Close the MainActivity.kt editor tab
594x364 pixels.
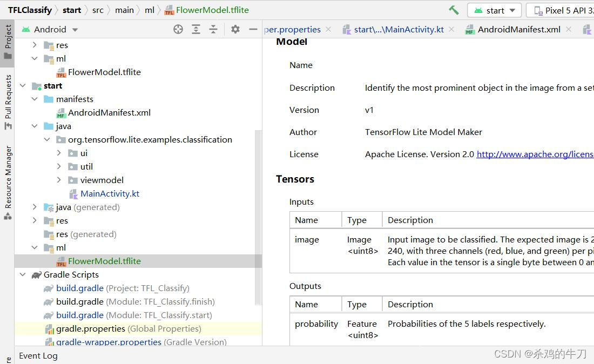[451, 29]
